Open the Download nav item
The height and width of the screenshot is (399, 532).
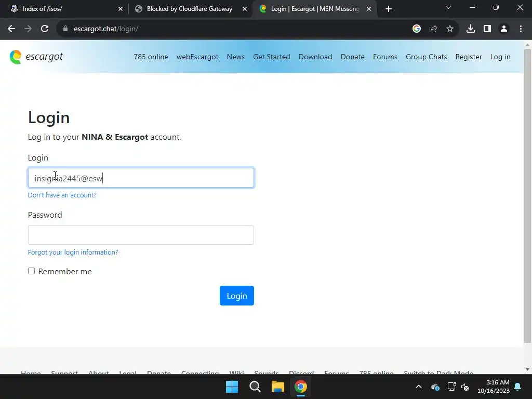click(x=315, y=57)
